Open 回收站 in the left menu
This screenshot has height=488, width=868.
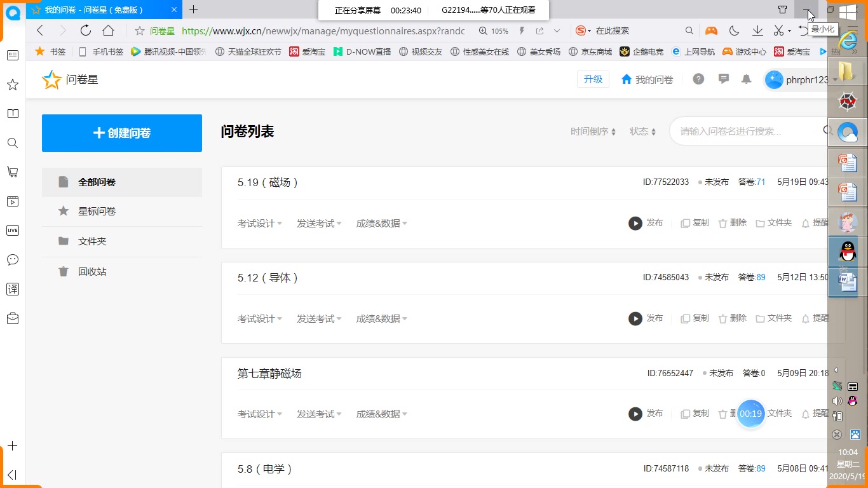tap(122, 272)
